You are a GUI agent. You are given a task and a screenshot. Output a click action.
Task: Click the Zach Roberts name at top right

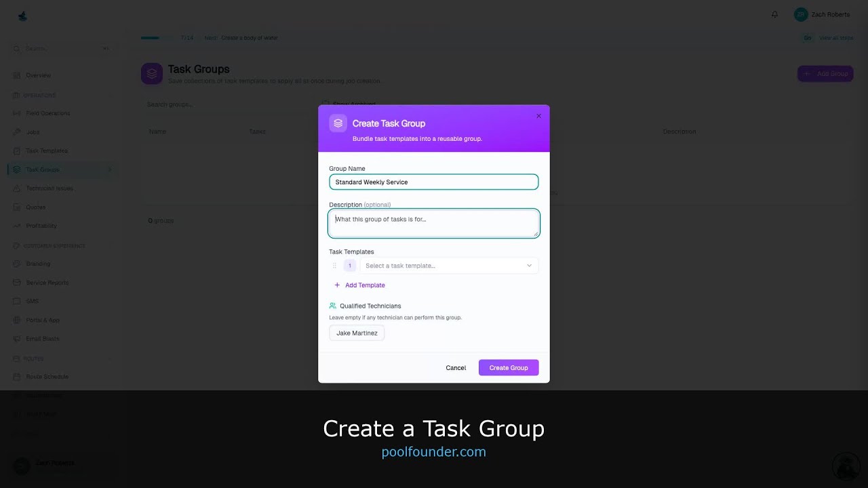click(x=830, y=14)
